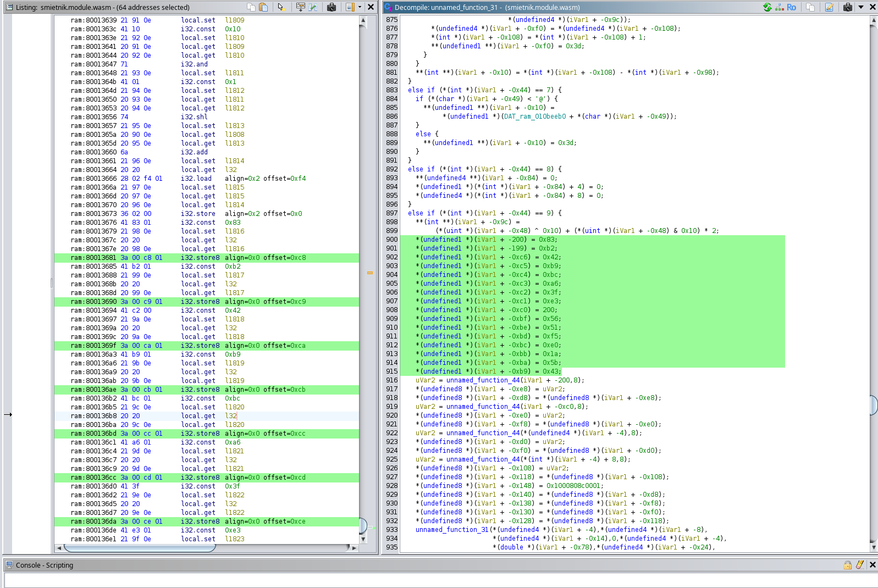Click DAT_ram_010beeb0 reference on line 886

click(534, 117)
